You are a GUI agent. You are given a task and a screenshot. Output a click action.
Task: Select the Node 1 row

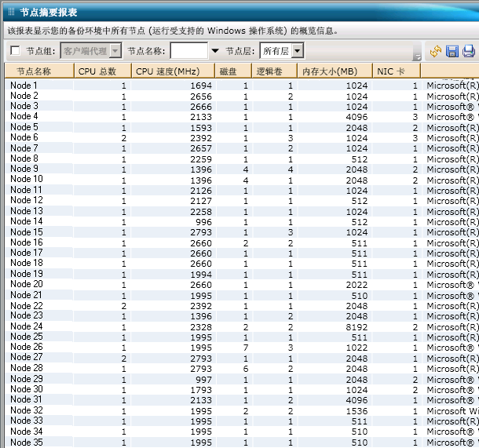tap(24, 85)
